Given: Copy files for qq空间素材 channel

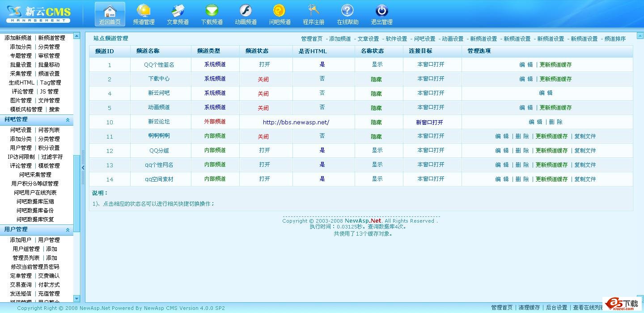Looking at the screenshot, I should pyautogui.click(x=585, y=179).
